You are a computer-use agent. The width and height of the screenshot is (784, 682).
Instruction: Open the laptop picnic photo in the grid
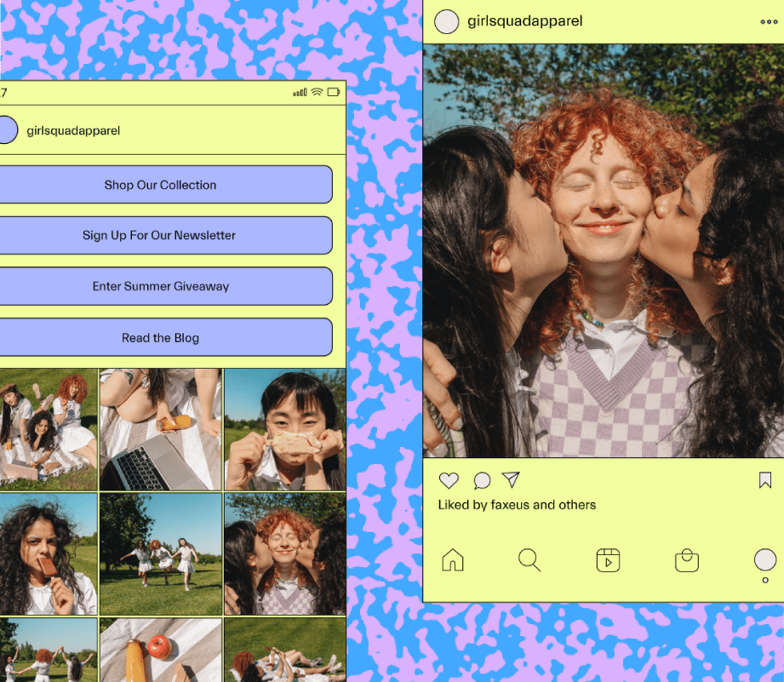tap(160, 429)
